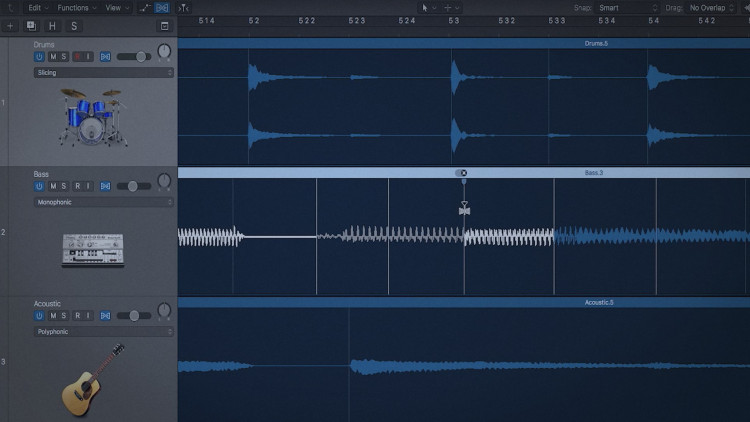Image resolution: width=750 pixels, height=422 pixels.
Task: Record-enable the Bass track
Action: pos(77,186)
